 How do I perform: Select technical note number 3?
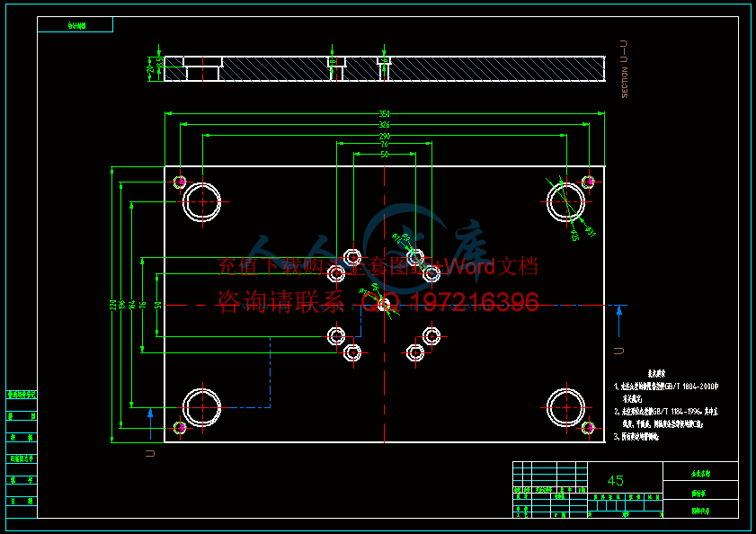(636, 437)
